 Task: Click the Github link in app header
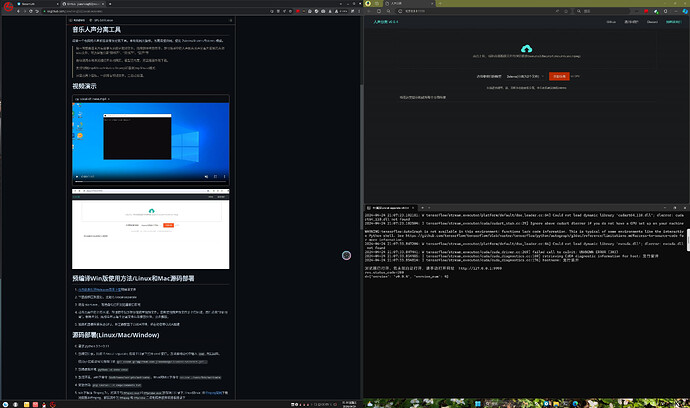pos(609,20)
